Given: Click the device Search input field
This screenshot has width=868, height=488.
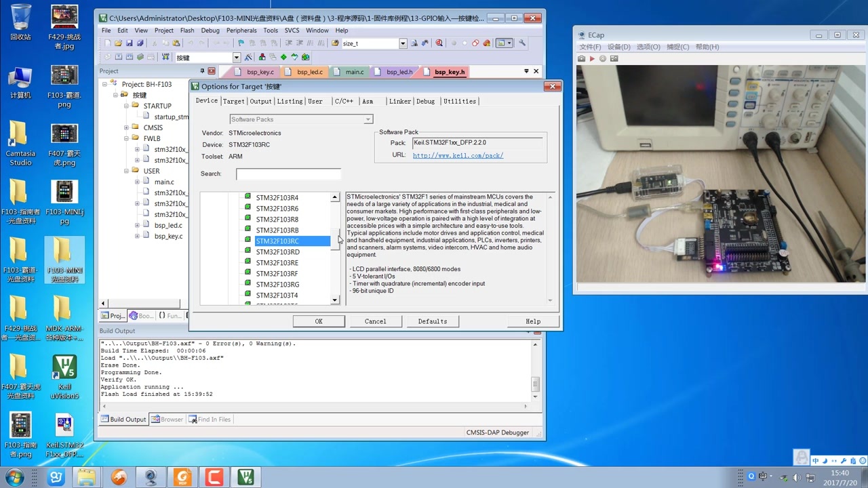Looking at the screenshot, I should point(288,174).
